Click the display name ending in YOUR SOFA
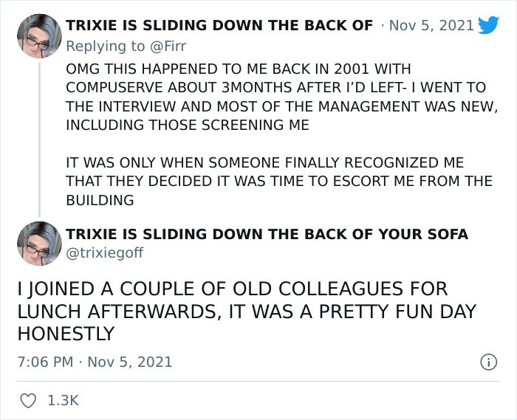517x420 pixels. (267, 234)
